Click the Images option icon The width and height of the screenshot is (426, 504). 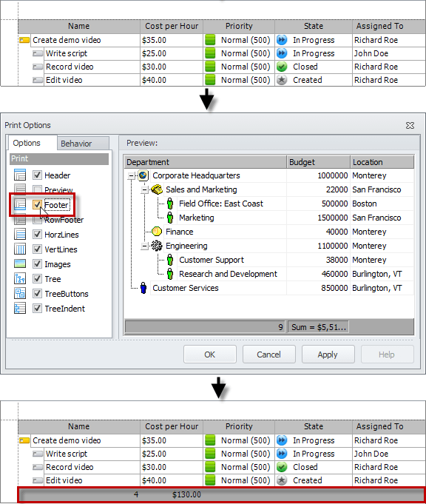[20, 264]
